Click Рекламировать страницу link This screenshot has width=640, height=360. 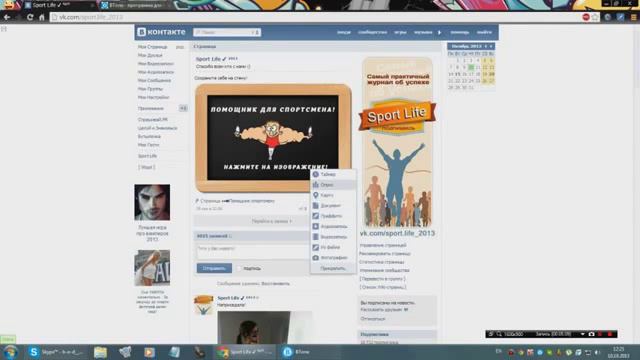tap(385, 253)
